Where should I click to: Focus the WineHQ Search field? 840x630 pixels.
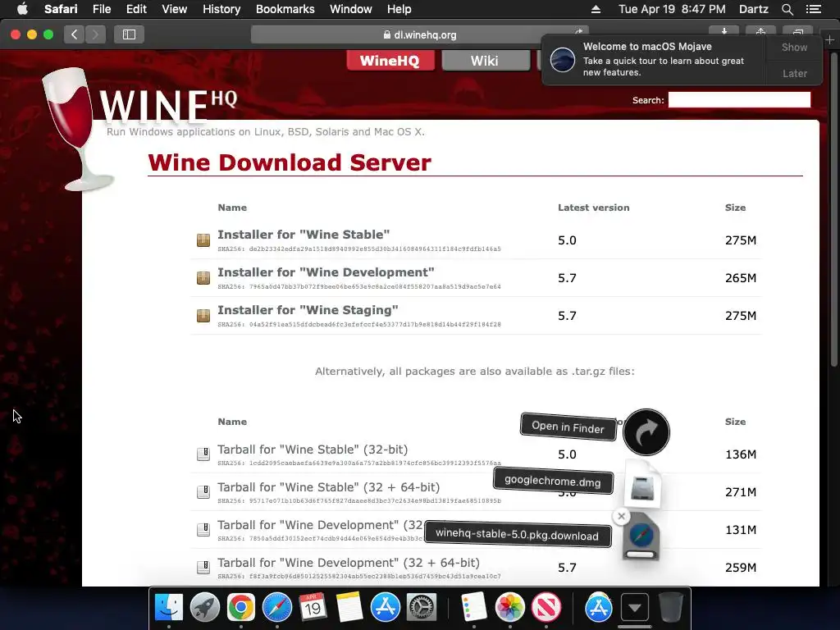[739, 99]
